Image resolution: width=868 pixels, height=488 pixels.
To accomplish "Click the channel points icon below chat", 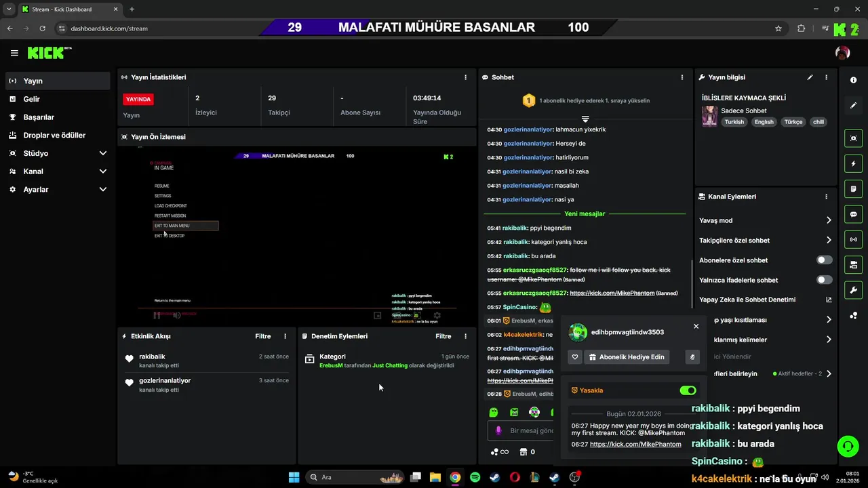I will (x=495, y=452).
